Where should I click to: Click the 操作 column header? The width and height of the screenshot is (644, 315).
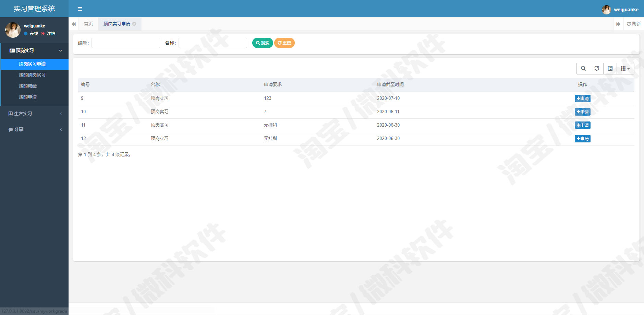pos(583,84)
